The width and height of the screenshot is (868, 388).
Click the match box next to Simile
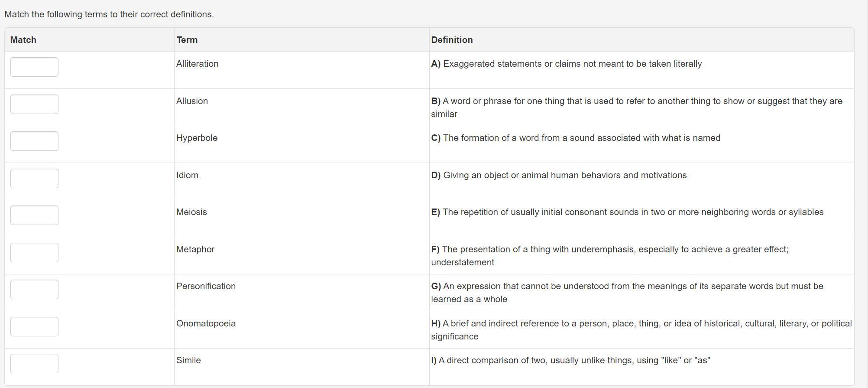[34, 364]
